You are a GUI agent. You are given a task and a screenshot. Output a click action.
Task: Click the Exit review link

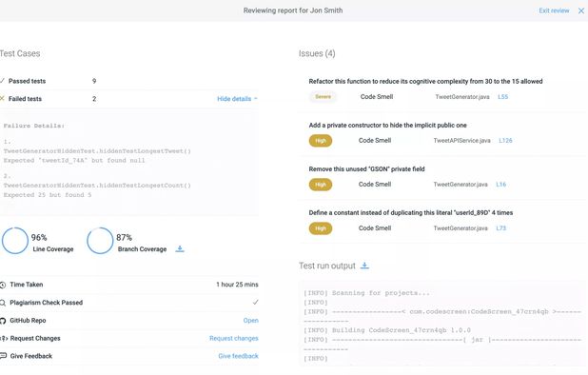(554, 10)
